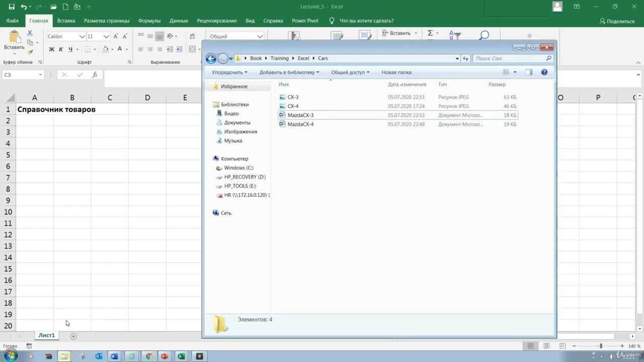Click the Format Painter brush icon

[x=30, y=52]
